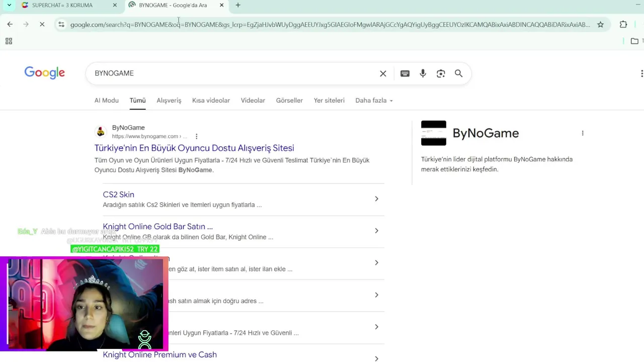Expand Knight Online Premium ve Cash chevron
The height and width of the screenshot is (362, 644).
point(376,358)
